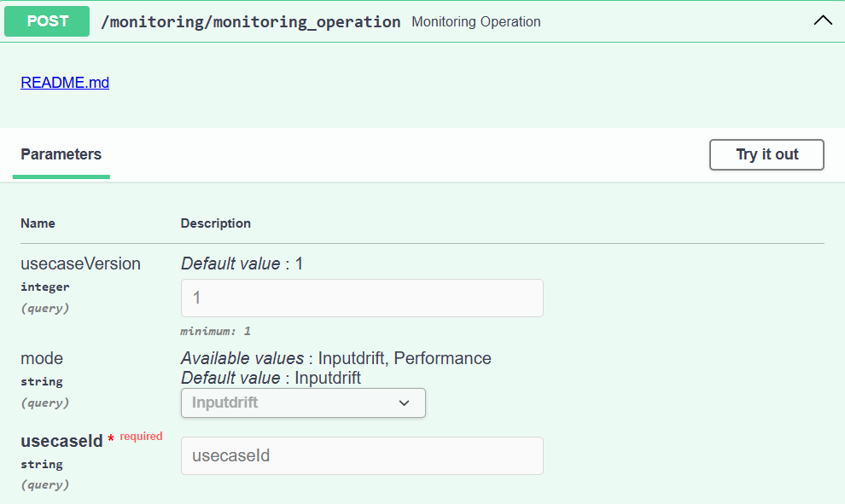Viewport: 845px width, 504px height.
Task: Click the Description column header
Action: pyautogui.click(x=216, y=223)
